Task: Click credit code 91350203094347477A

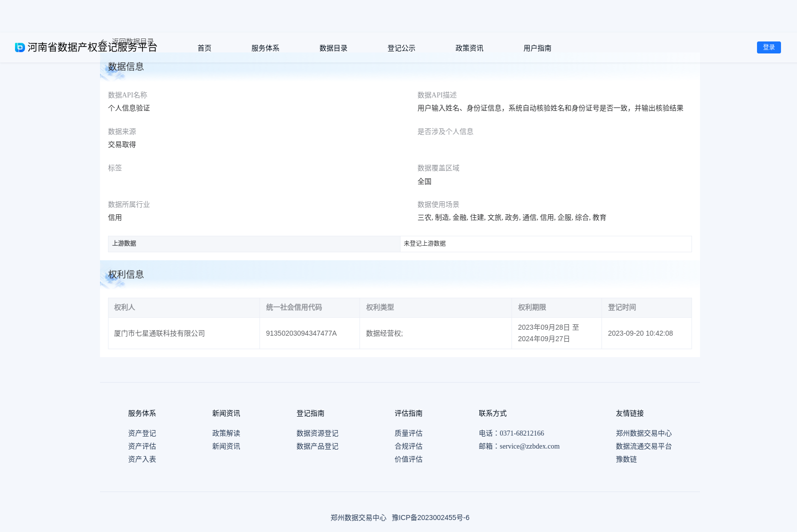Action: pos(301,333)
